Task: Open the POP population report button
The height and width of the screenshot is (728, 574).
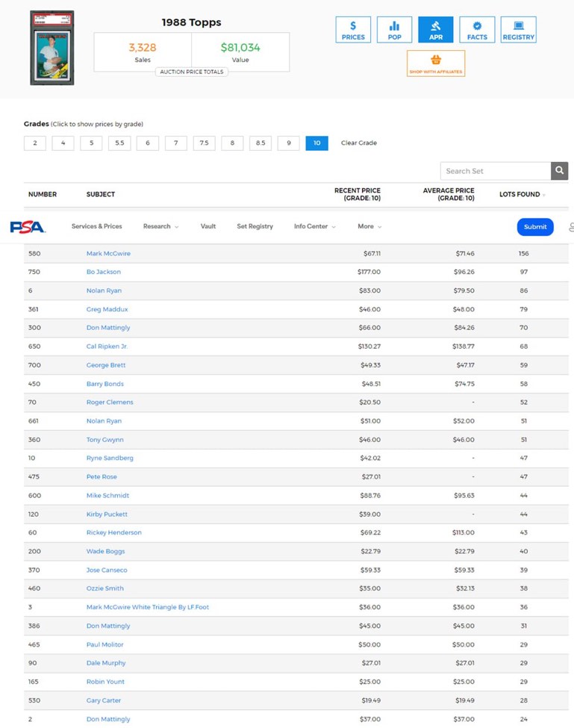Action: (x=394, y=30)
